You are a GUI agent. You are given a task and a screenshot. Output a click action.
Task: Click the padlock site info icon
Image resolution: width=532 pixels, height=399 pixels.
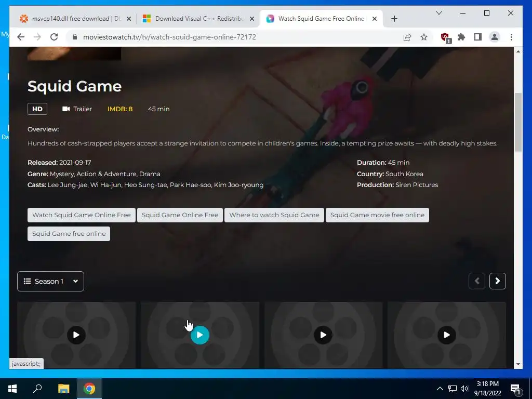[75, 37]
